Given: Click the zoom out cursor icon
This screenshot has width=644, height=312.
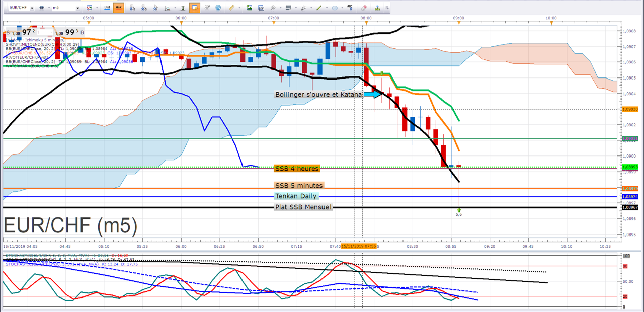Looking at the screenshot, I should (144, 8).
